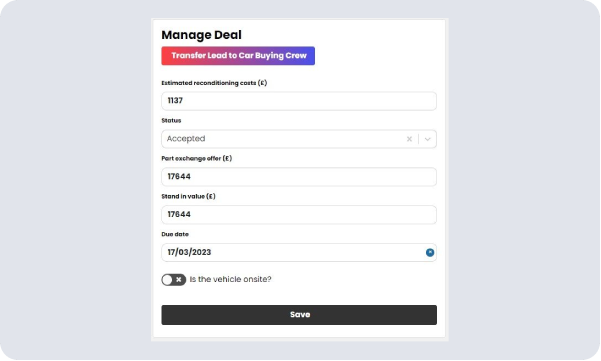The image size is (601, 361).
Task: Focus the Estimated reconditioning costs input
Action: pyautogui.click(x=299, y=101)
